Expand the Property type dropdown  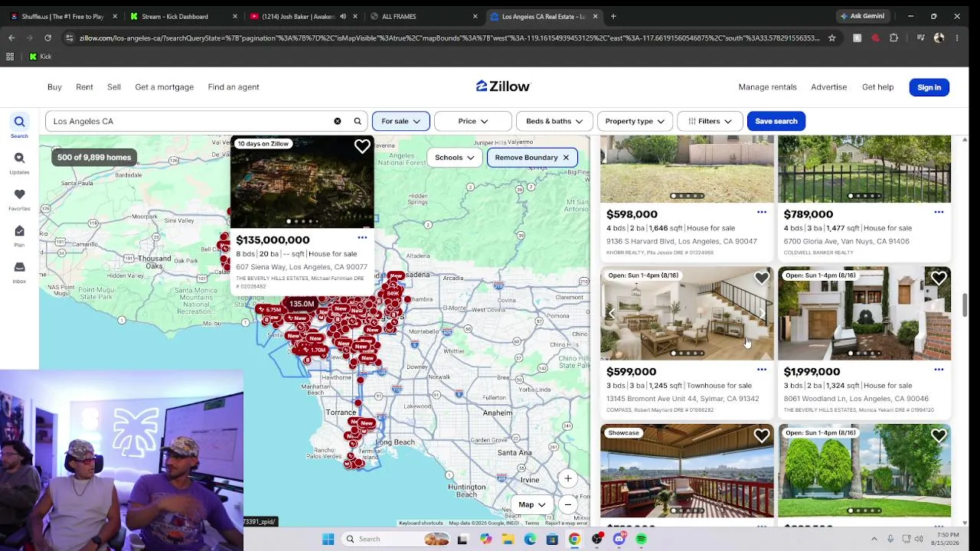635,121
